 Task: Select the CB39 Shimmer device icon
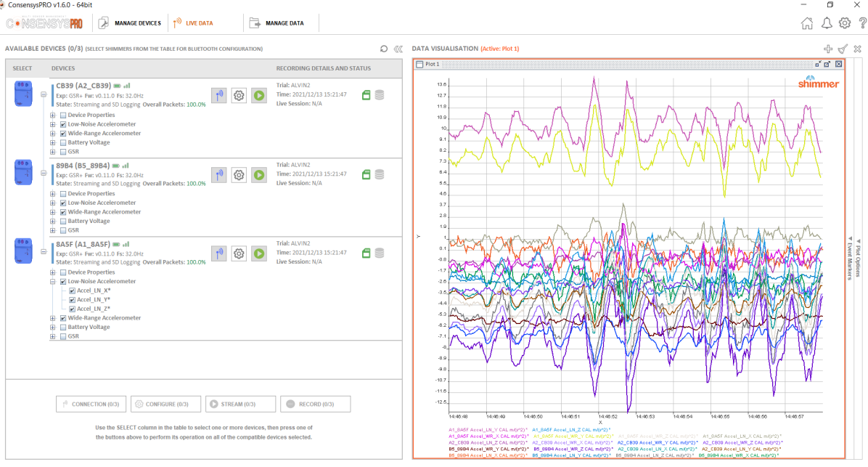(23, 93)
